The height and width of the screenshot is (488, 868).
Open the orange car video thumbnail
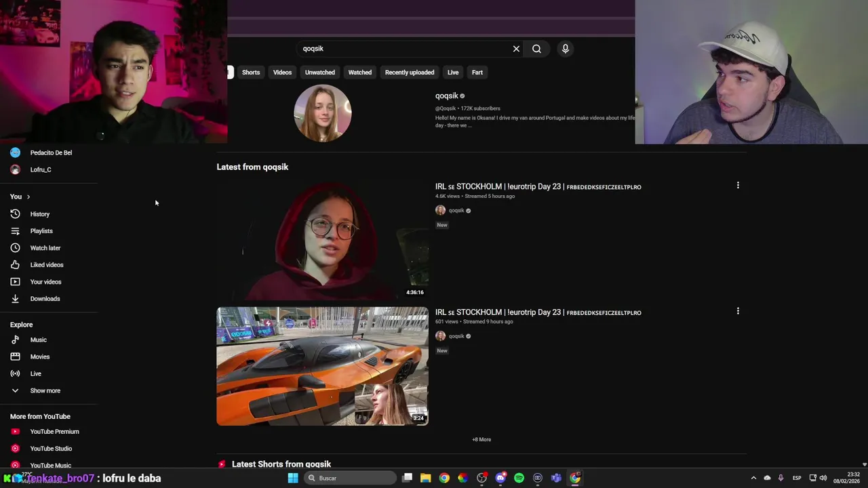pyautogui.click(x=322, y=366)
